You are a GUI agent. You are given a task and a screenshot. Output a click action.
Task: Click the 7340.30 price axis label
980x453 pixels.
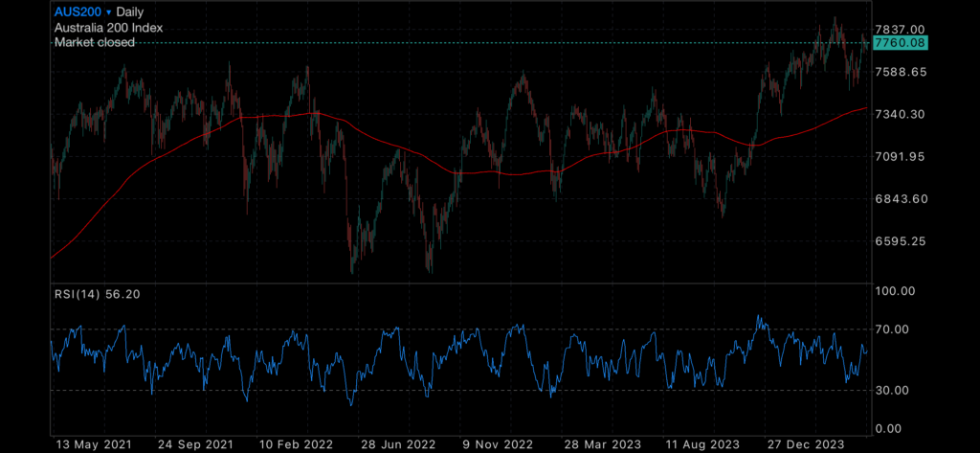tap(901, 114)
